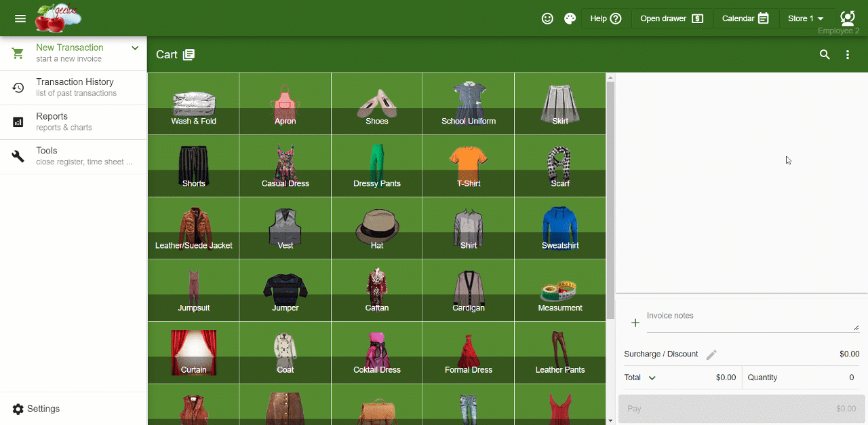Click the plus icon beside Invoice notes

pos(635,323)
